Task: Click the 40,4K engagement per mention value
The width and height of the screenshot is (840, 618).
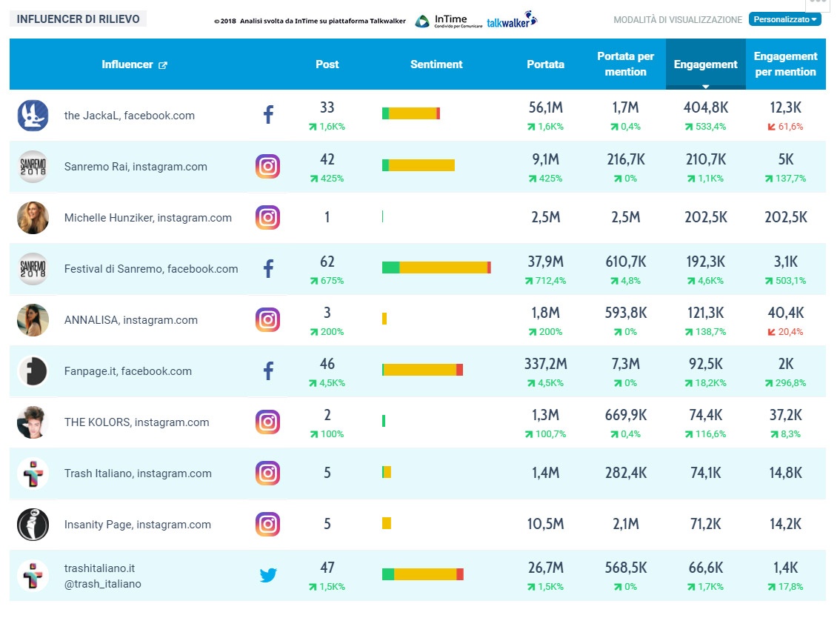Action: 785,313
